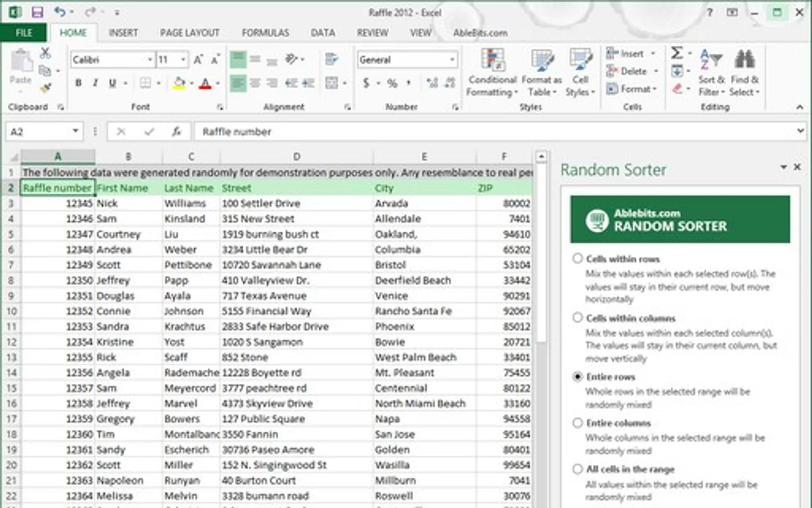Open Cell Styles gallery
The width and height of the screenshot is (812, 508).
[580, 72]
